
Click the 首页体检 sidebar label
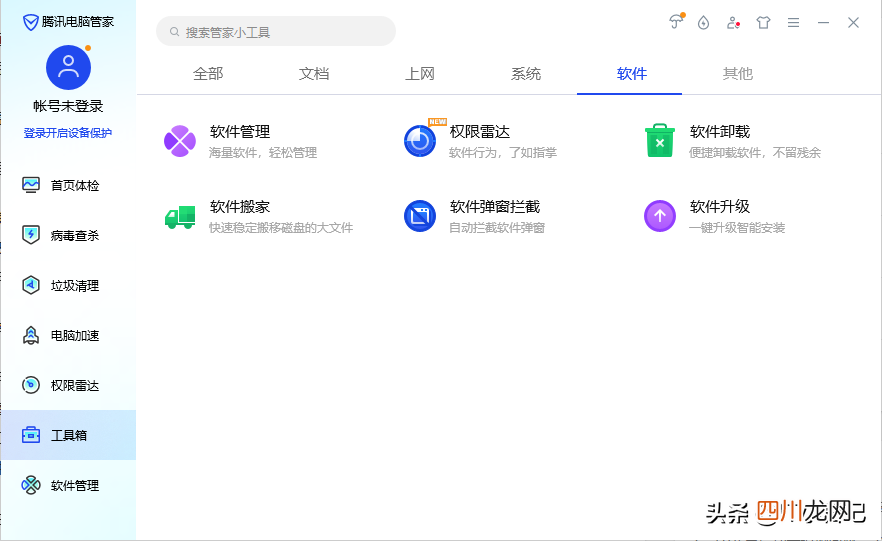(x=75, y=186)
